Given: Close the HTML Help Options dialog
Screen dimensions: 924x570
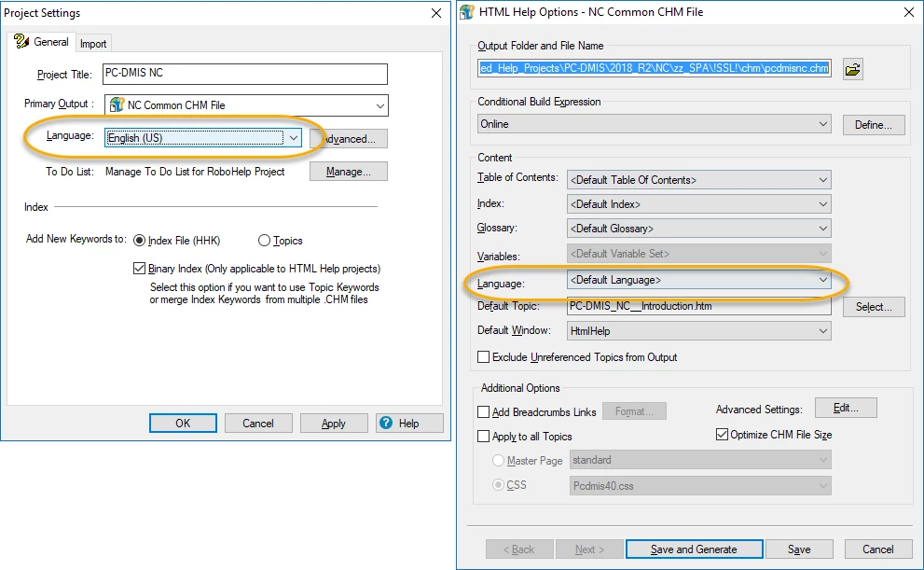Looking at the screenshot, I should pyautogui.click(x=909, y=12).
